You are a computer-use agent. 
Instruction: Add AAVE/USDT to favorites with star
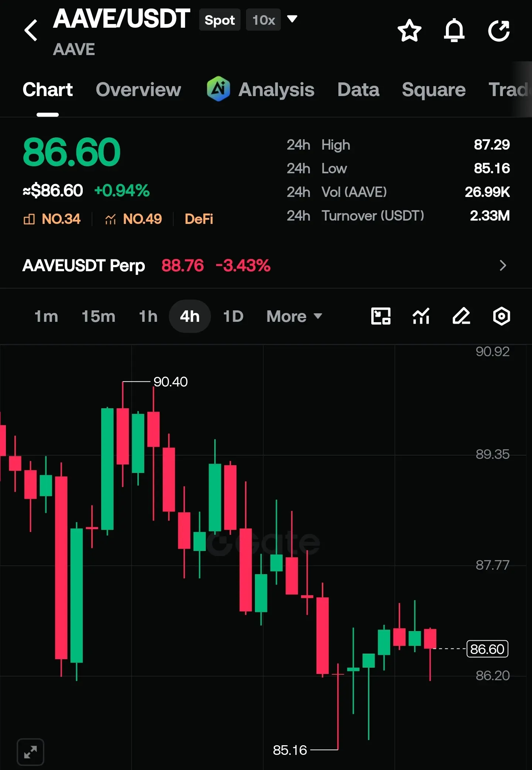(409, 30)
